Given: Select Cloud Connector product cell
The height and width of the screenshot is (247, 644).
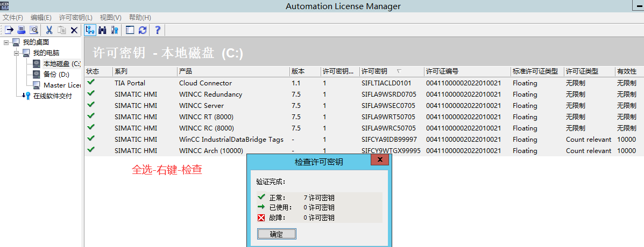Looking at the screenshot, I should tap(206, 83).
